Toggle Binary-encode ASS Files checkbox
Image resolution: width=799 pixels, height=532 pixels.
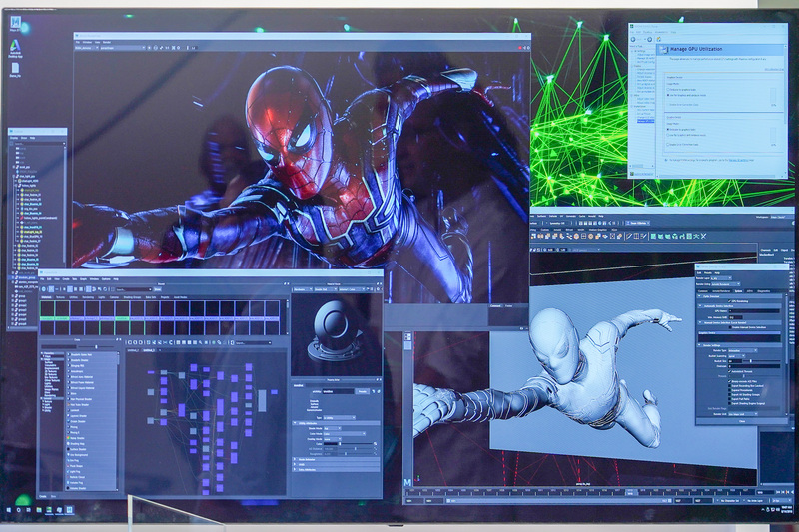point(730,382)
